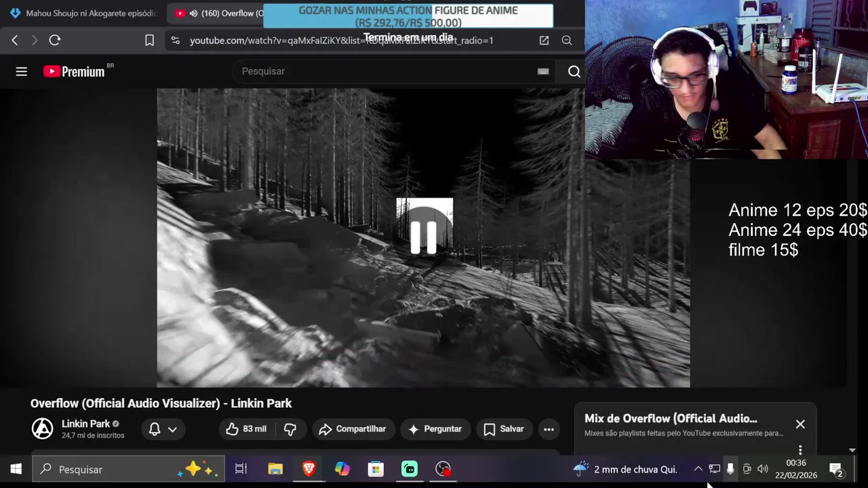
Task: Open Copilot taskbar icon
Action: point(342,469)
